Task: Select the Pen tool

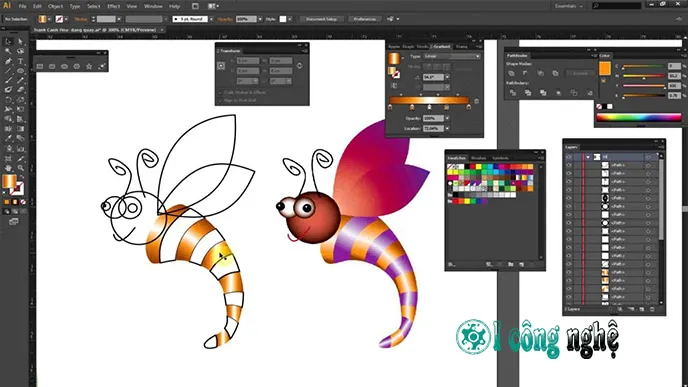Action: click(8, 61)
